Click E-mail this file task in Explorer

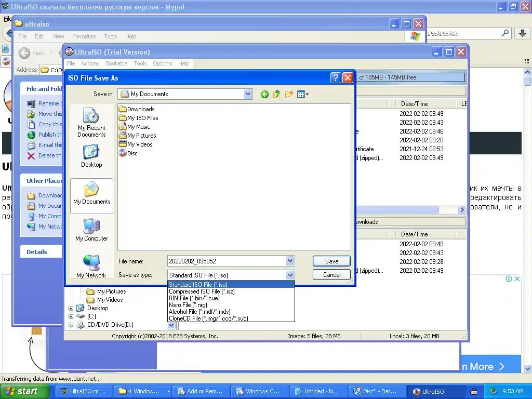coord(45,145)
